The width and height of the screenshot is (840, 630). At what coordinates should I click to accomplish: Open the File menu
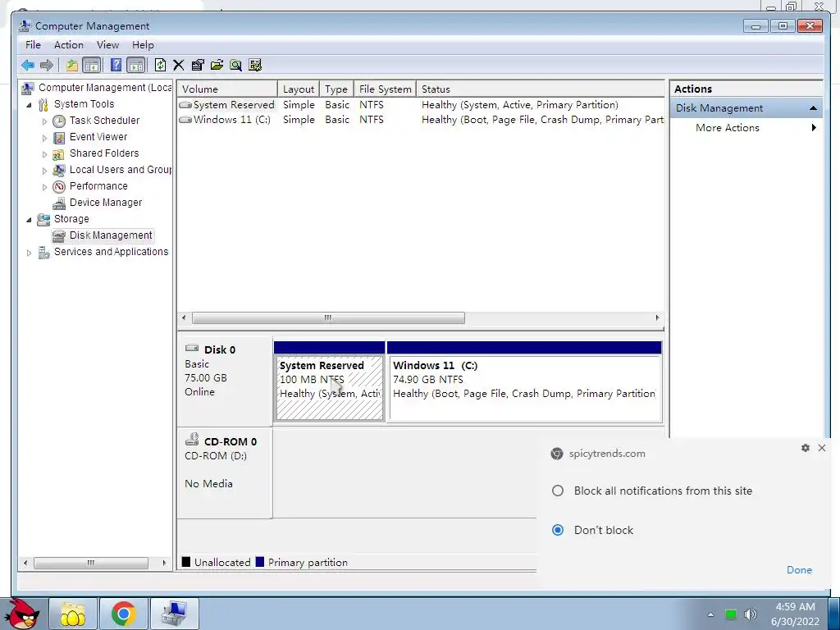click(33, 45)
